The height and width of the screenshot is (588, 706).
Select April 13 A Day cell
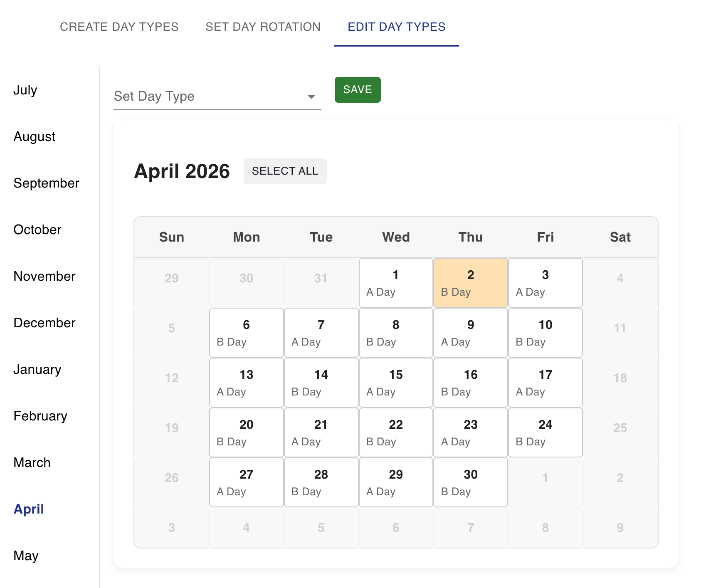(247, 383)
